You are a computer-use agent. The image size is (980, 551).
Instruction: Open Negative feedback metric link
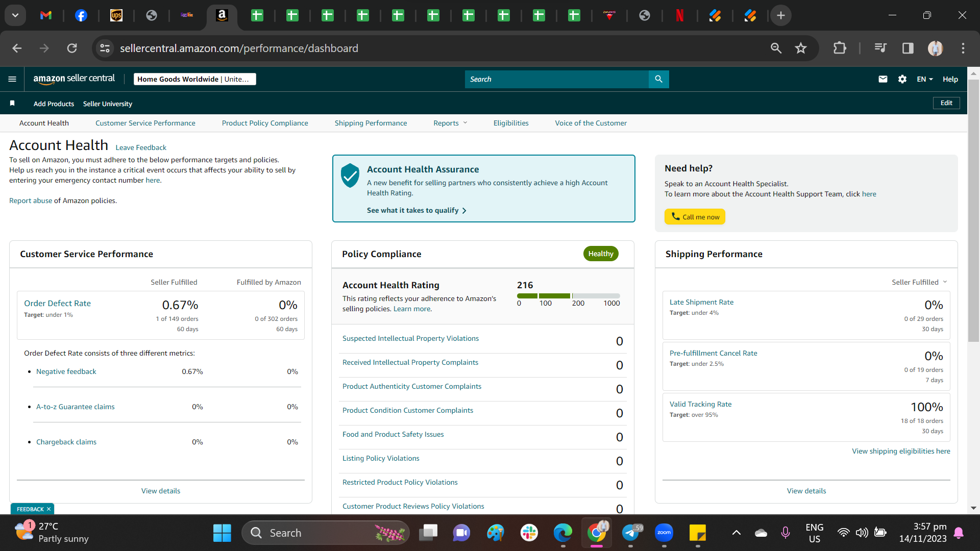tap(66, 371)
